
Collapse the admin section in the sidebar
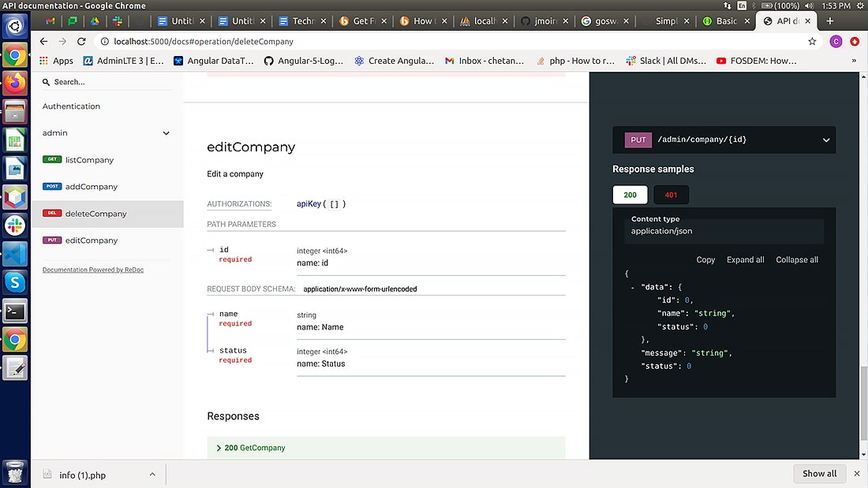coord(166,132)
